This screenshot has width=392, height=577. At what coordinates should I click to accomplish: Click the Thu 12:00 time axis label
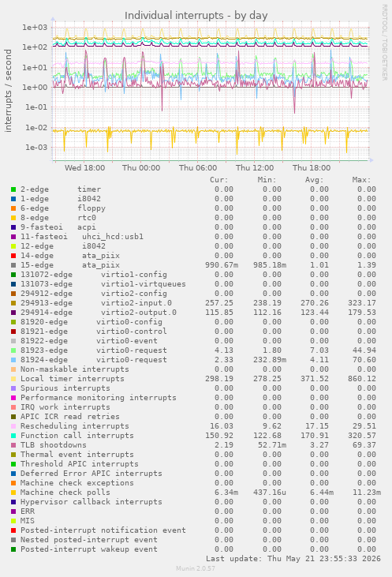(x=255, y=168)
